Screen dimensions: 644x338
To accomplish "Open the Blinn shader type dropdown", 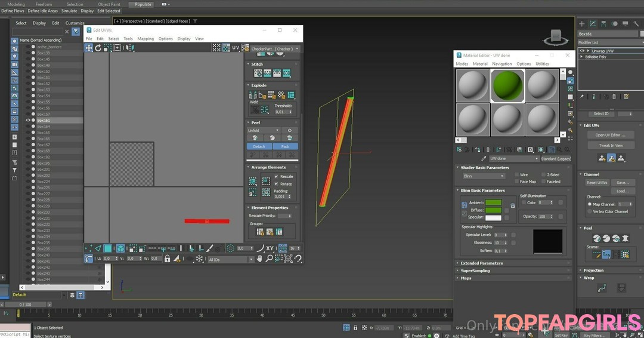I will (x=484, y=176).
